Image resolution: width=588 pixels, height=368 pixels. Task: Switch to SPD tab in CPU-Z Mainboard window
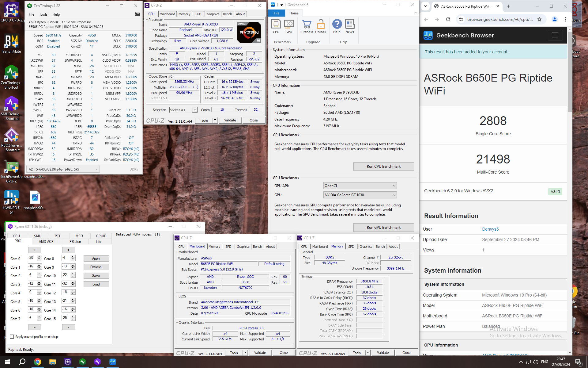click(x=228, y=247)
